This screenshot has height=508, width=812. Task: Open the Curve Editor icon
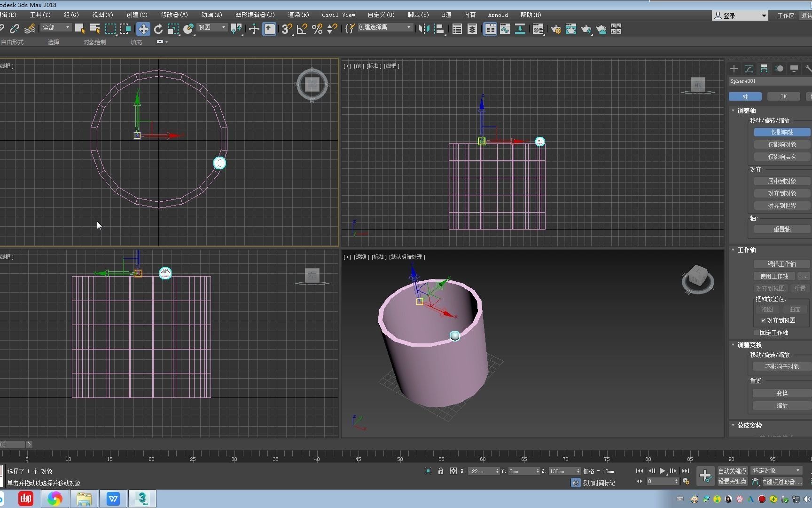click(x=505, y=29)
